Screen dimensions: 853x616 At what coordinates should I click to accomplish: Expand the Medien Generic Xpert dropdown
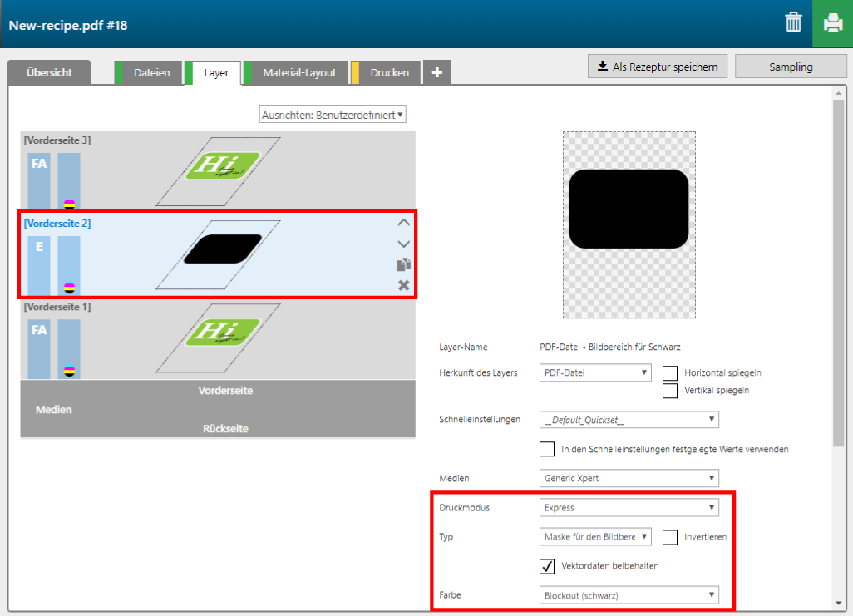coord(629,478)
